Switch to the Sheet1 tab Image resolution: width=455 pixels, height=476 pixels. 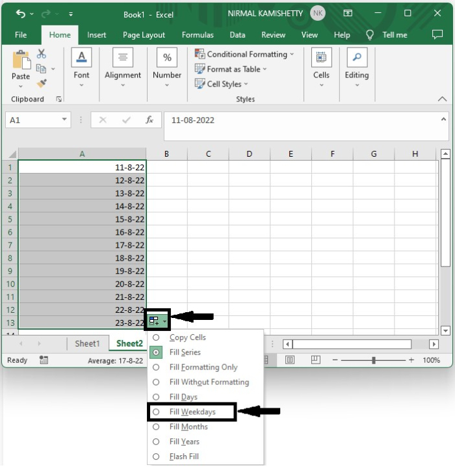[x=87, y=343]
